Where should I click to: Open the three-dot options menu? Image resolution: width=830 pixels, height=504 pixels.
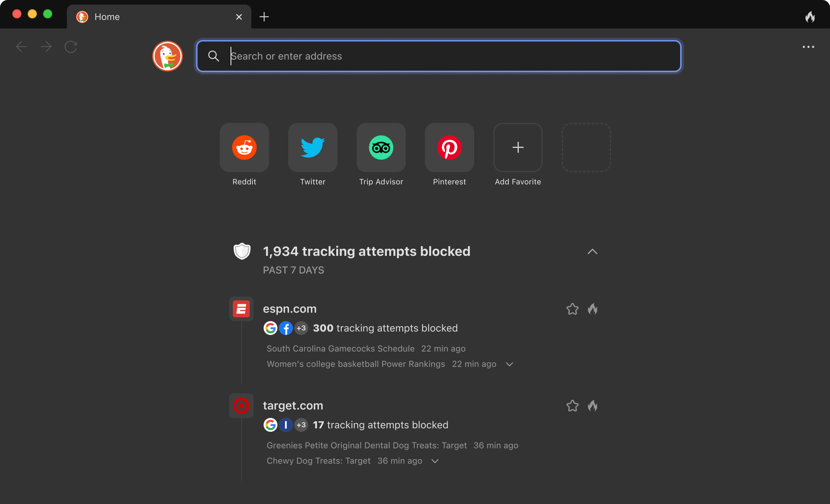(808, 47)
